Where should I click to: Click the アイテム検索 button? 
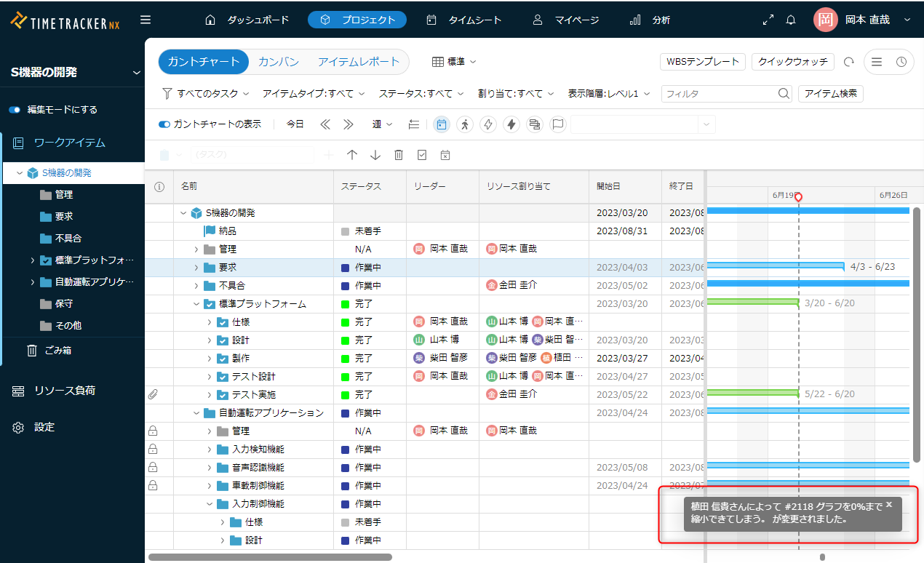(x=830, y=94)
